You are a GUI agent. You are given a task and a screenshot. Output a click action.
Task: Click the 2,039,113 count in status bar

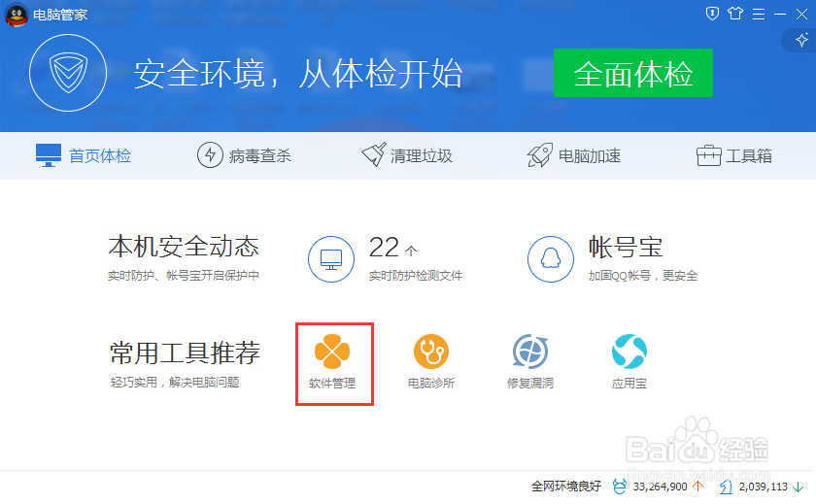(x=764, y=487)
